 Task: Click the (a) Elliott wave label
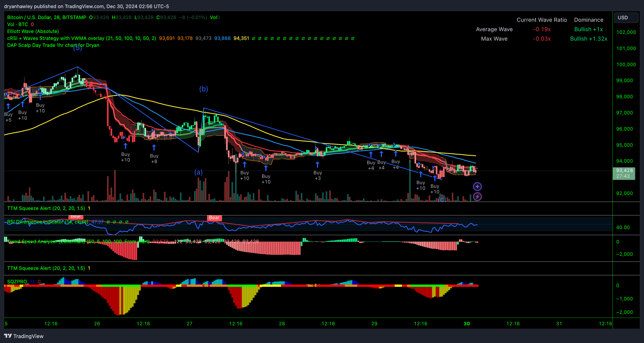coord(199,172)
